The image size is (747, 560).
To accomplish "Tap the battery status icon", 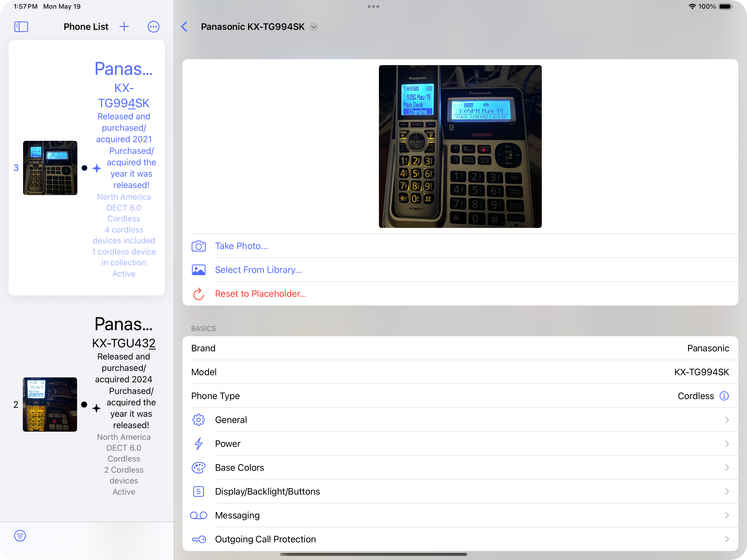I will [x=725, y=7].
